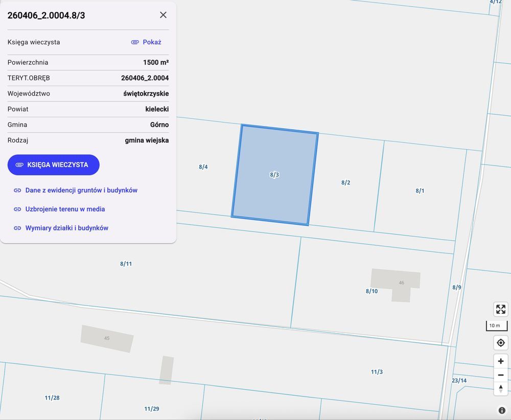Click link icon beside Wymiary działki
The height and width of the screenshot is (420, 511).
(17, 228)
